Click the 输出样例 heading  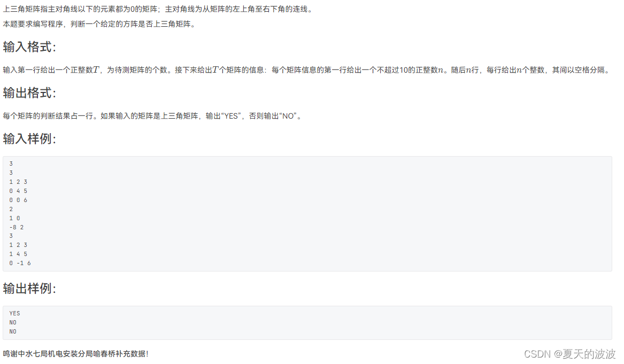(x=29, y=289)
